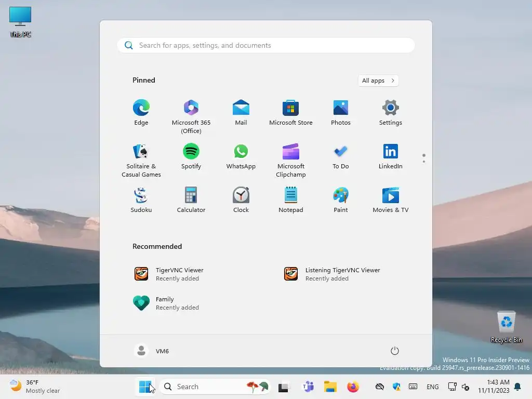This screenshot has height=399, width=532.
Task: Open Task View on taskbar
Action: pos(284,387)
